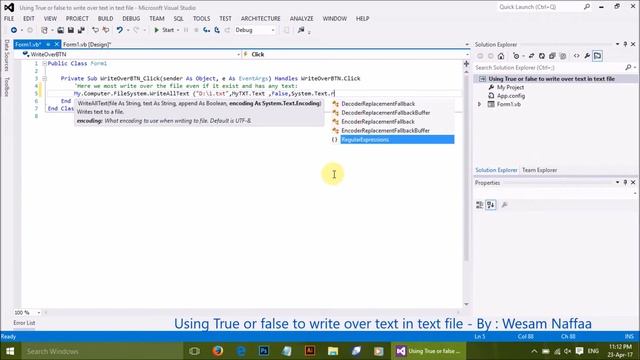Image resolution: width=640 pixels, height=360 pixels.
Task: Select Alphabetical sort in Properties panel
Action: coord(491,205)
